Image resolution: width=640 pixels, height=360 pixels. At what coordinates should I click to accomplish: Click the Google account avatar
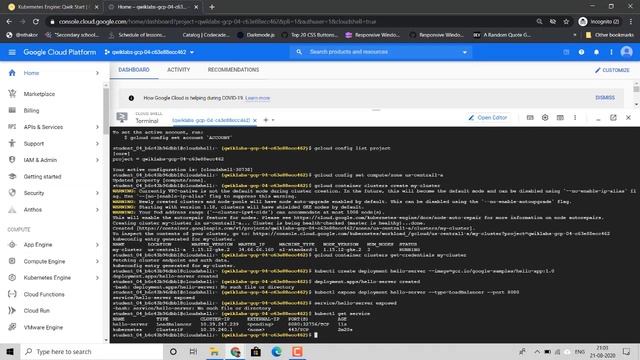(x=627, y=52)
